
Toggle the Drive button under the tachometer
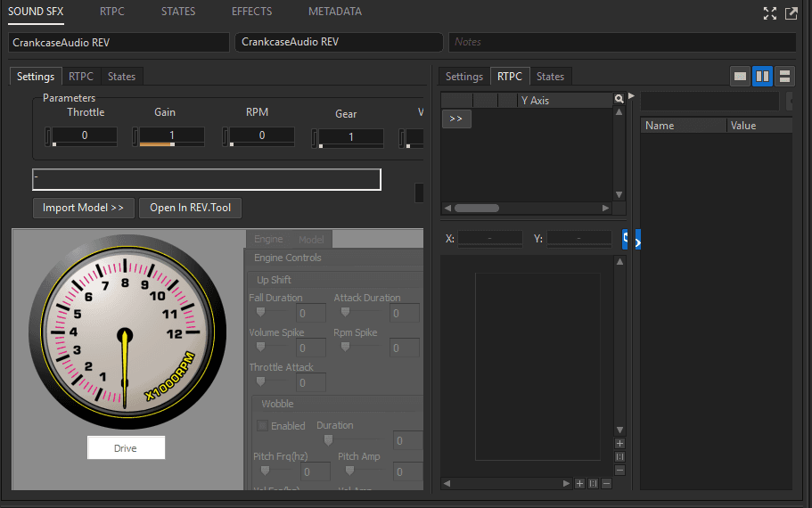pos(126,448)
